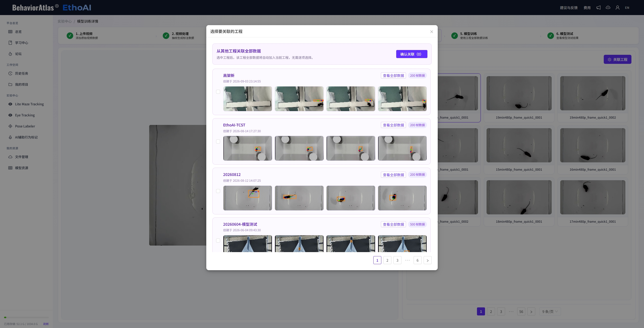Open 我的项目 folder icon
Image resolution: width=644 pixels, height=328 pixels.
[10, 84]
